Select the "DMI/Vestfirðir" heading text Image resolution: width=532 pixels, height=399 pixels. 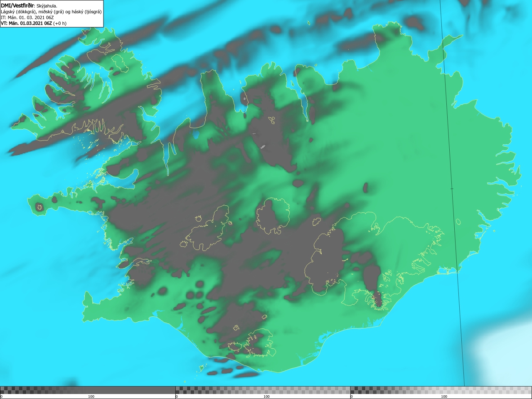coord(17,6)
